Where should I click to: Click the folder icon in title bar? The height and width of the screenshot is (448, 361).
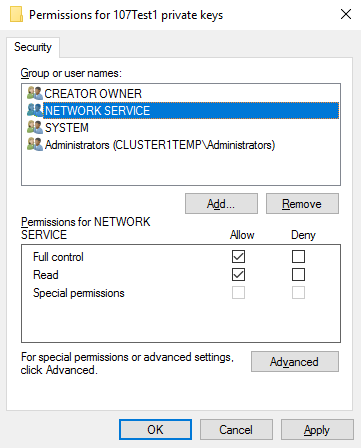[x=16, y=15]
